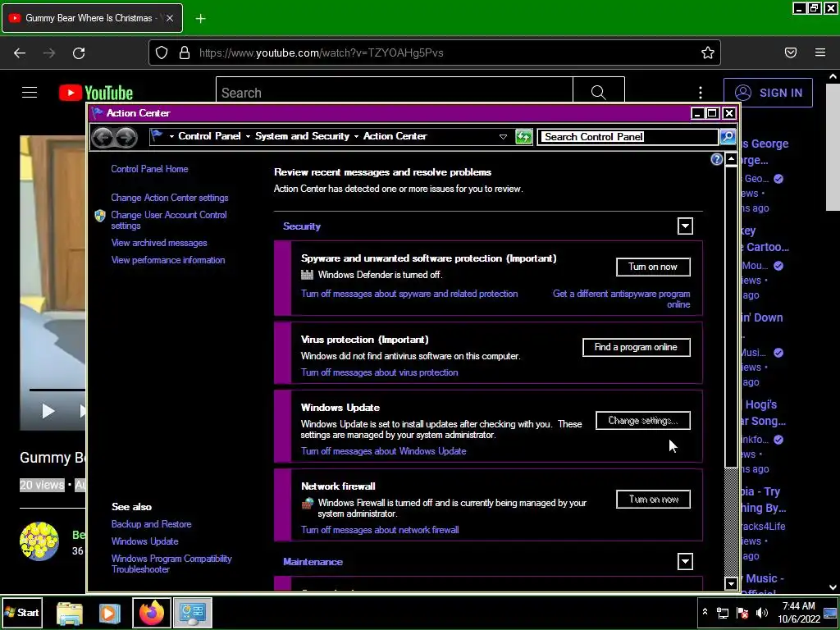
Task: Collapse the Maintenance section
Action: pos(685,561)
